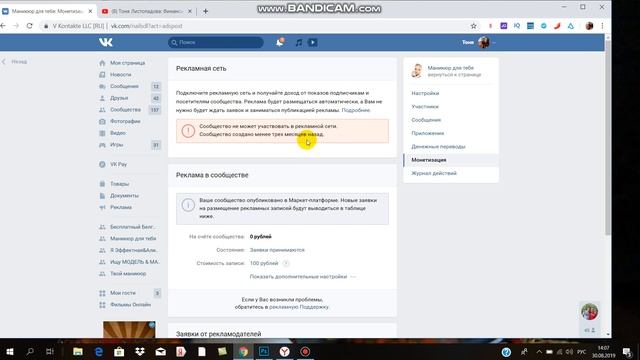Open Фильмы Онлайн in left menu

(x=130, y=305)
